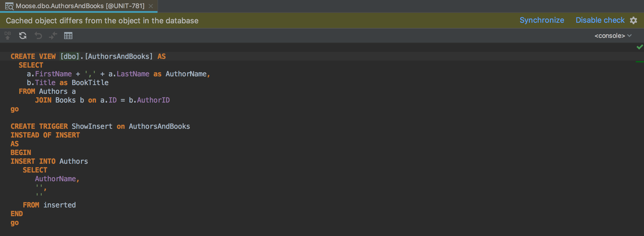Select the Moose.dbo.AuthorsAndBooks editor tab
644x236 pixels.
click(79, 6)
